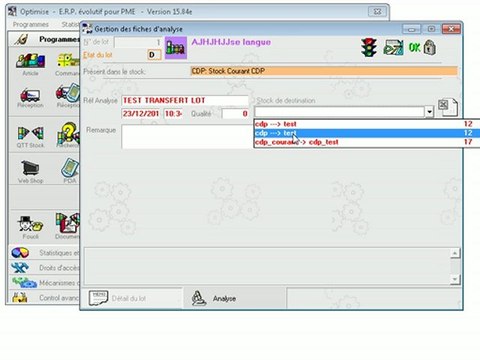Click the Remarque text area

[x=188, y=136]
